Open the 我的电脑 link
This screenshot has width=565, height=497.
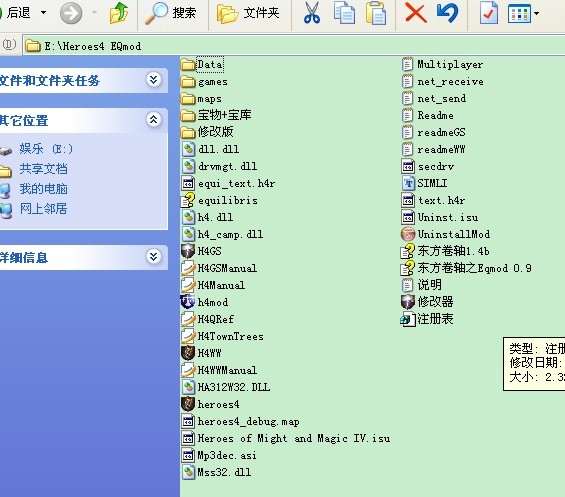[x=43, y=188]
